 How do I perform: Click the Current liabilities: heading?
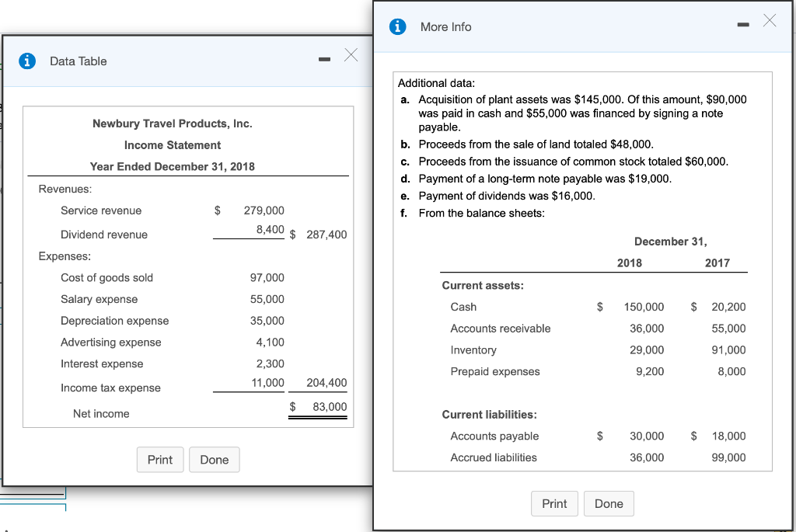490,415
